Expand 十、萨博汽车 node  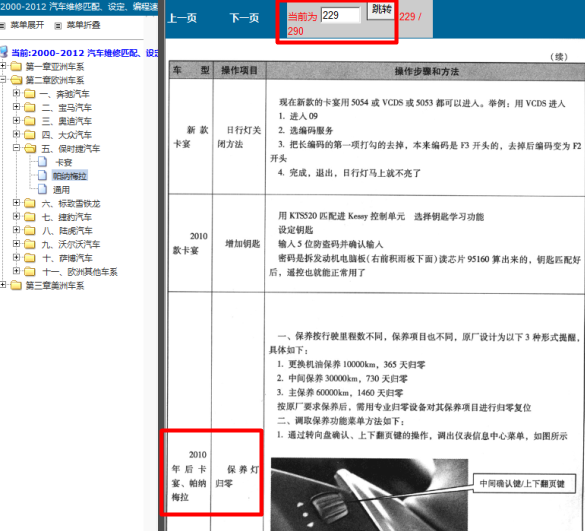coord(16,257)
